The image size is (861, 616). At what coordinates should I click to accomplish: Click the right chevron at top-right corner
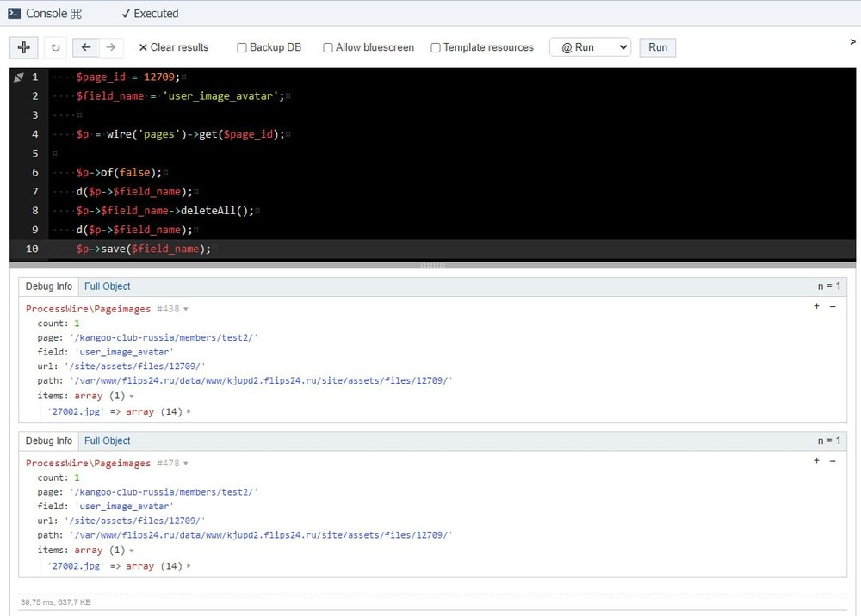click(852, 41)
